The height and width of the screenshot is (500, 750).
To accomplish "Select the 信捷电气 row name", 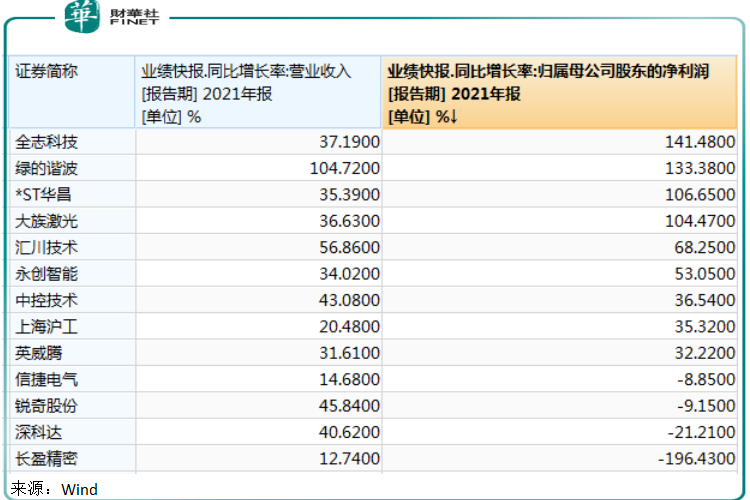I will [x=46, y=379].
